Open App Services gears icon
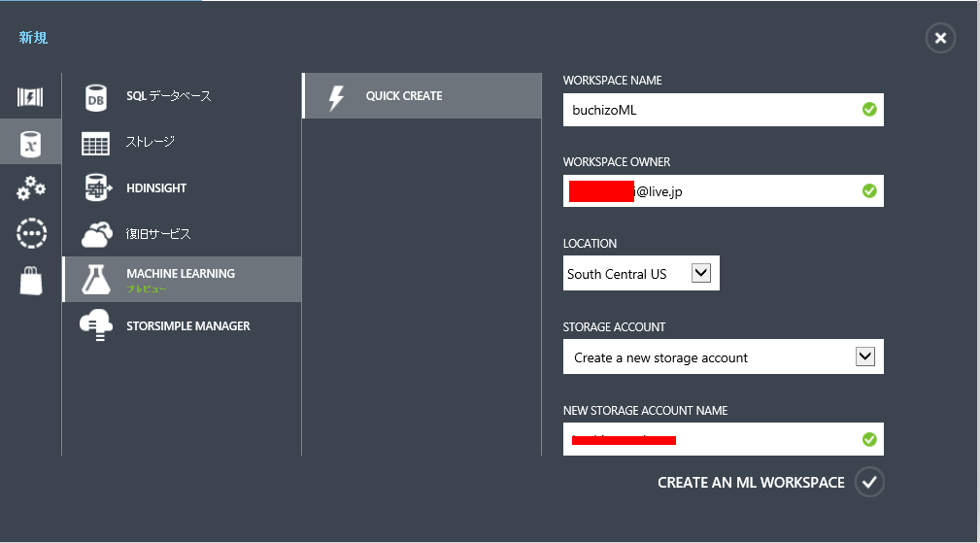The height and width of the screenshot is (543, 980). point(31,188)
